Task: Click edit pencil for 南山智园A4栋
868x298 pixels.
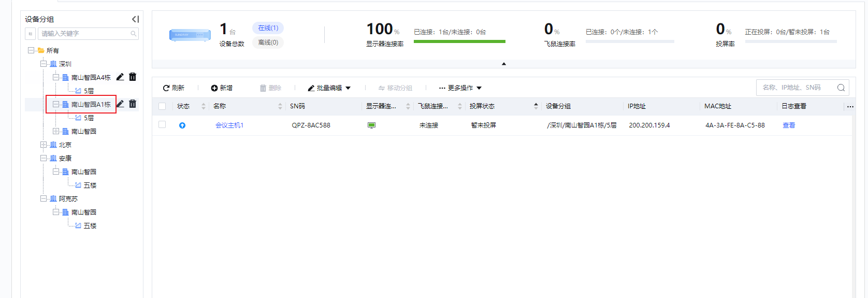Action: coord(120,77)
